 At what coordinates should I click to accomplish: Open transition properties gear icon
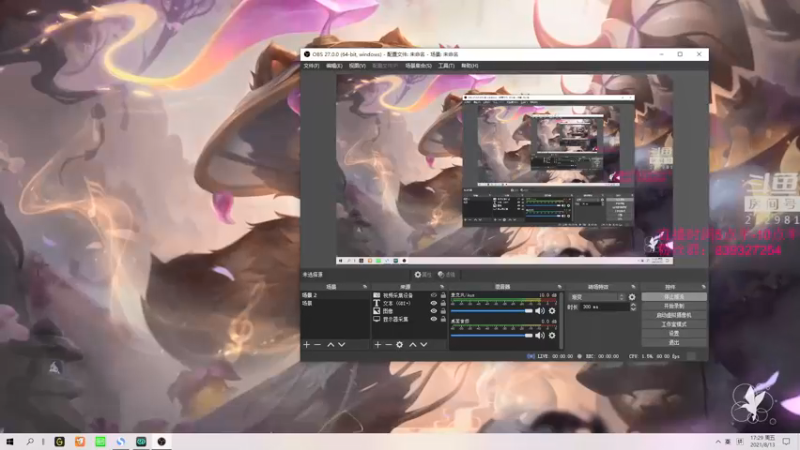tap(632, 297)
